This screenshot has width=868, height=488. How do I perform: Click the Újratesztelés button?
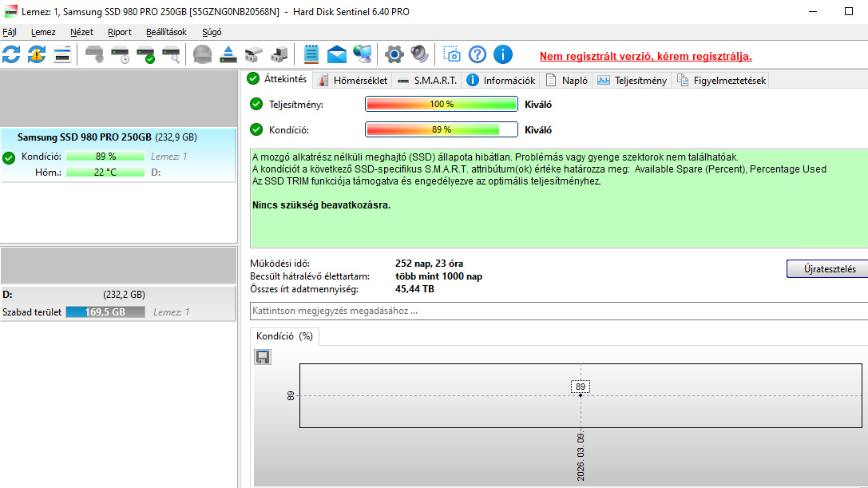[x=829, y=268]
